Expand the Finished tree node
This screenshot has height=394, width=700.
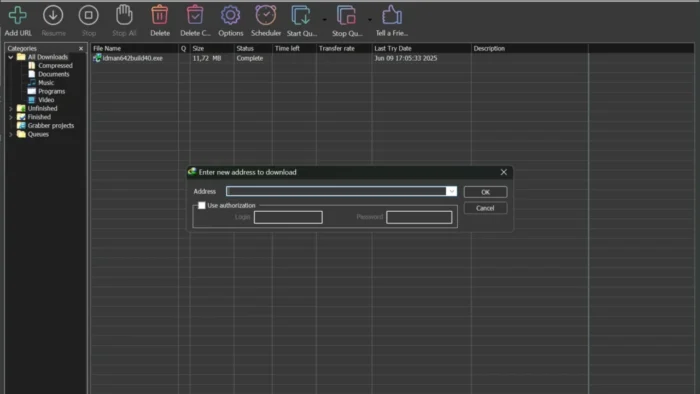click(x=11, y=117)
